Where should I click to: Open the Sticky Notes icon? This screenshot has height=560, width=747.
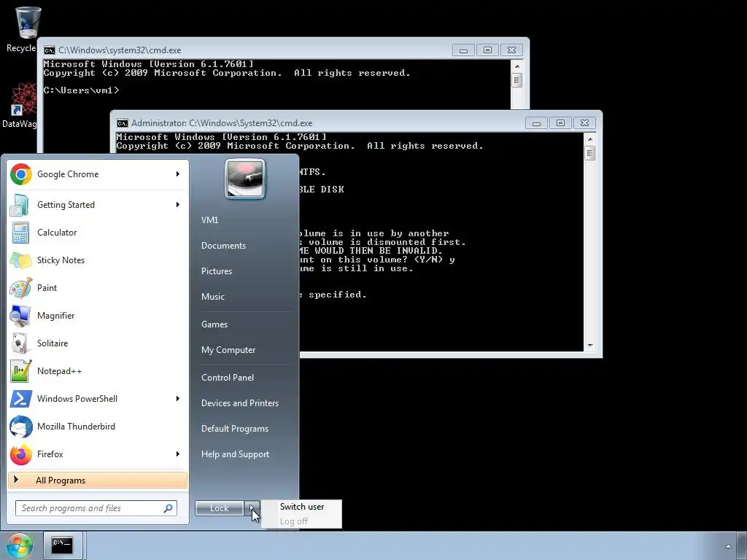click(21, 260)
